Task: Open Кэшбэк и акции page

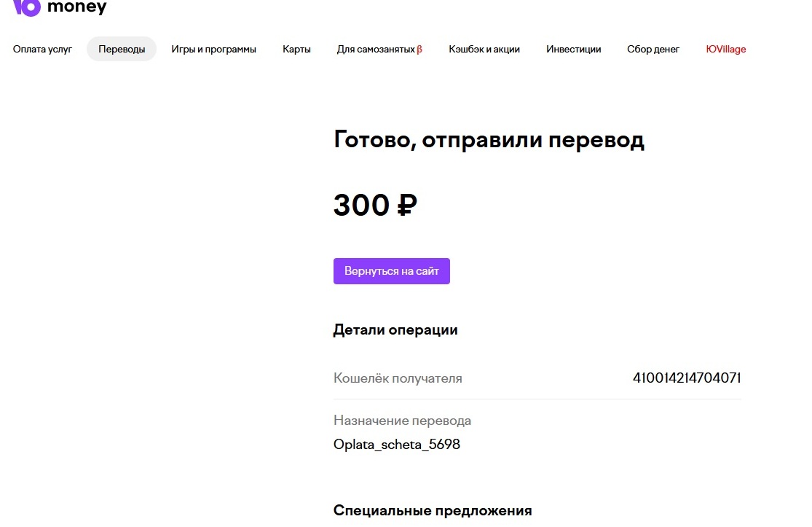Action: 484,50
